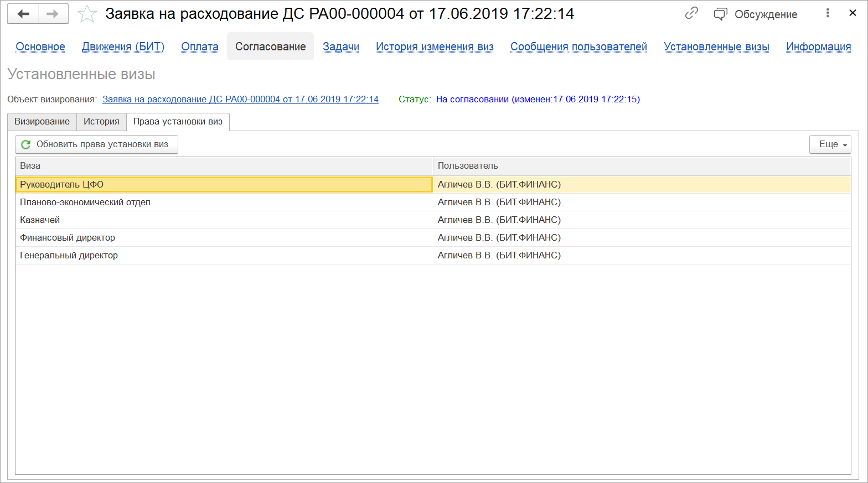Image resolution: width=868 pixels, height=483 pixels.
Task: Open Сообщения пользователей section
Action: (578, 47)
